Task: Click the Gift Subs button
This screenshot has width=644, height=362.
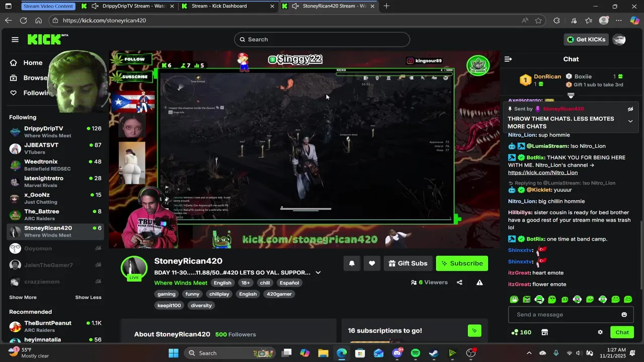Action: point(408,263)
